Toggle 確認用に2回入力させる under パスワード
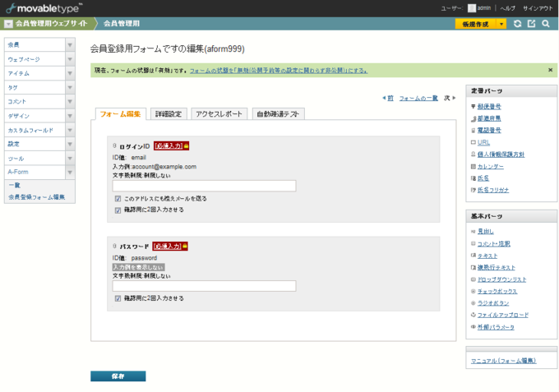The width and height of the screenshot is (559, 392). pos(118,298)
